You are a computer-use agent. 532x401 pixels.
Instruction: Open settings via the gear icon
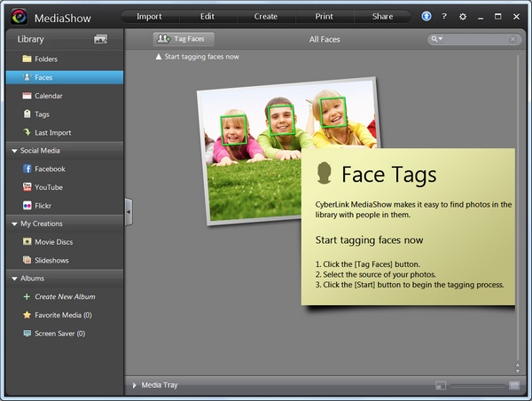point(462,16)
